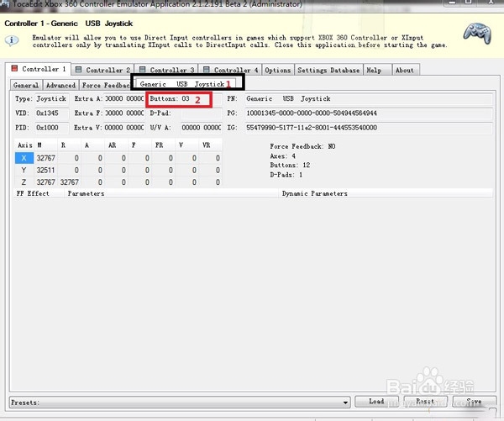This screenshot has height=421, width=504.
Task: Click the Z row R value 32767
Action: pyautogui.click(x=69, y=182)
